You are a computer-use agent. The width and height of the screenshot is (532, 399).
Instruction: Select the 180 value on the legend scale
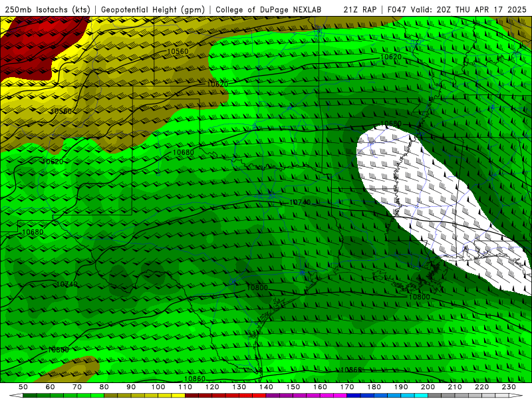coord(374,387)
